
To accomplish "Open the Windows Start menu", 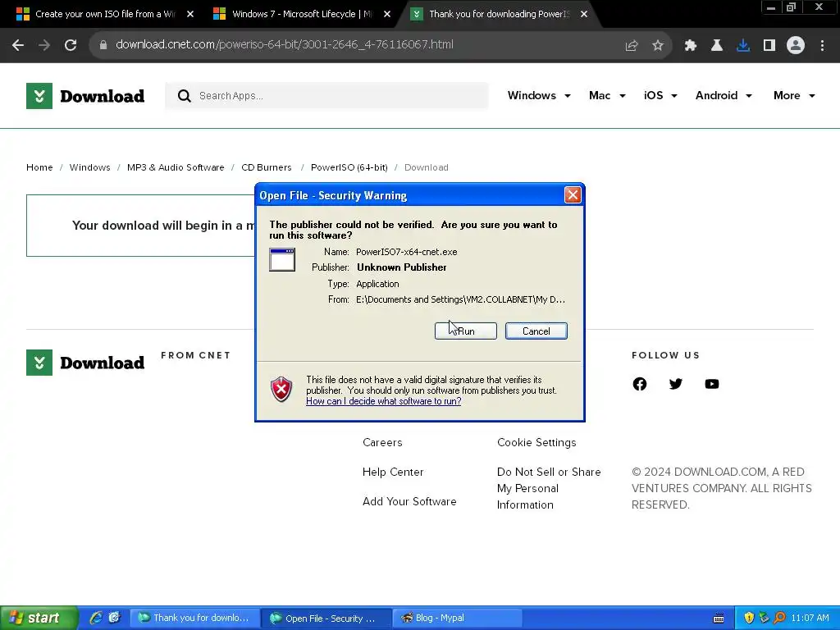I will [39, 618].
